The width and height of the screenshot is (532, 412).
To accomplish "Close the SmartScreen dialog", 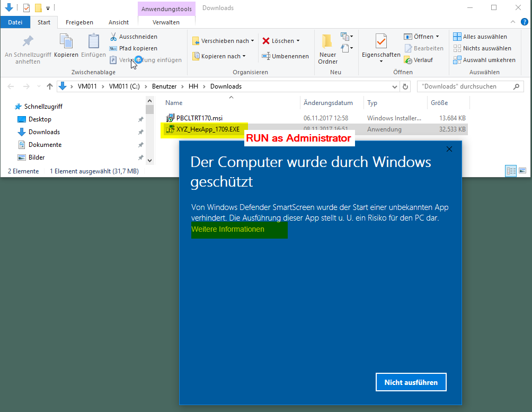I will pyautogui.click(x=449, y=149).
